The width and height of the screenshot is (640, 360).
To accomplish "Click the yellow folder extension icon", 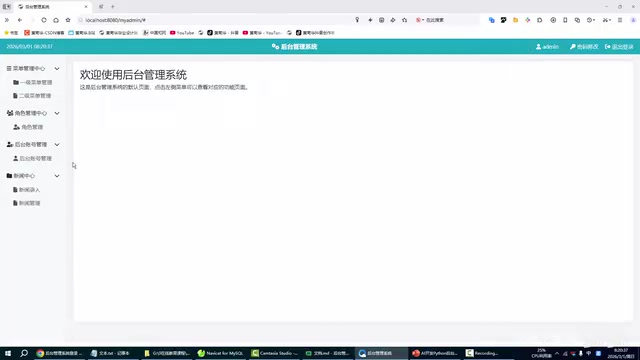I will pos(516,20).
